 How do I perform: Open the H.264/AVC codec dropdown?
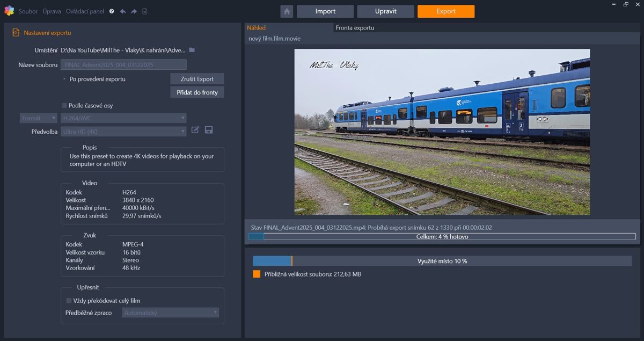(123, 118)
